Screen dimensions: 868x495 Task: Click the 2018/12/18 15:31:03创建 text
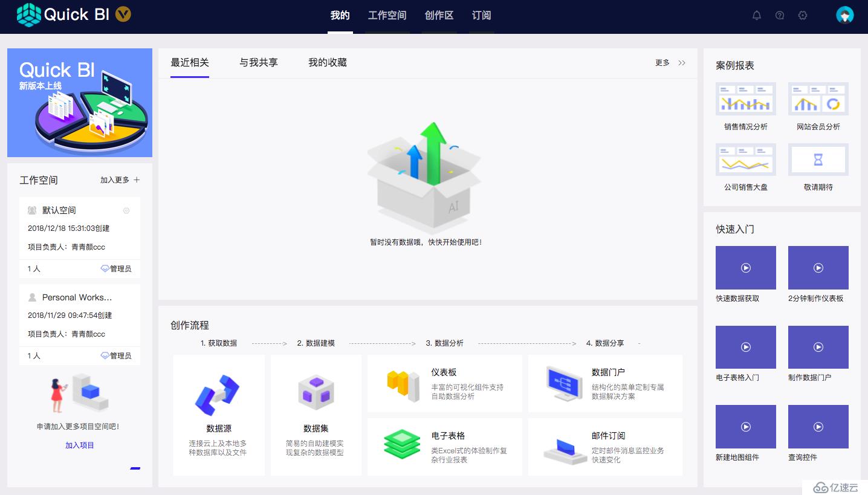point(69,228)
